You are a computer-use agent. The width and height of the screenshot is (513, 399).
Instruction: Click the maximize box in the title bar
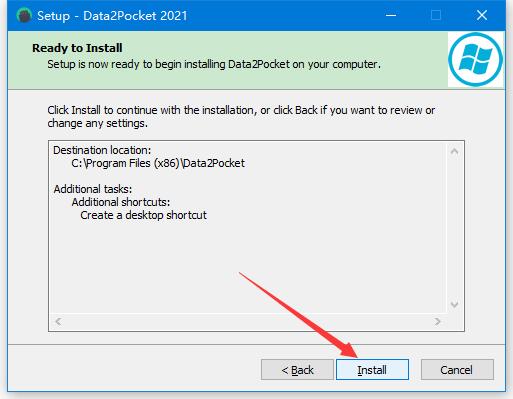point(436,15)
